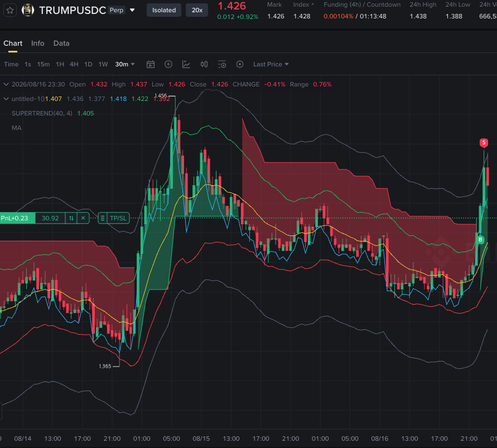Open the technical indicators chart icon

click(186, 64)
